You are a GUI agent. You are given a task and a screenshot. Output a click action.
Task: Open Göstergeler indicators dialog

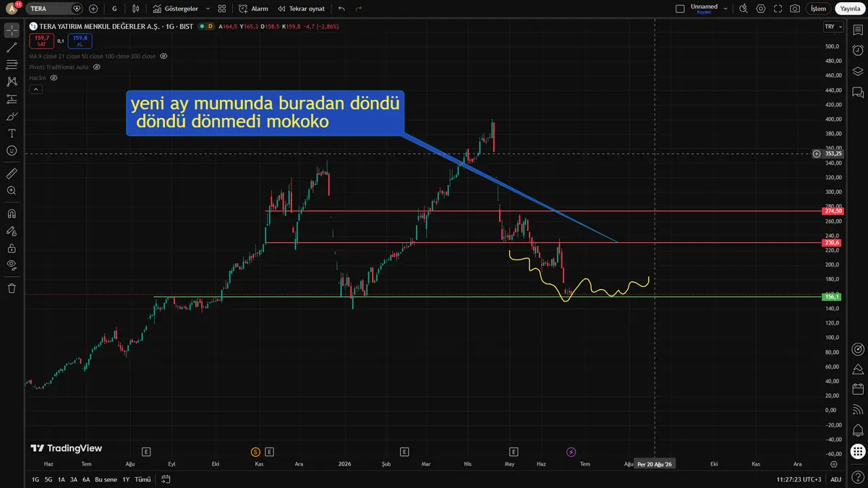[175, 9]
